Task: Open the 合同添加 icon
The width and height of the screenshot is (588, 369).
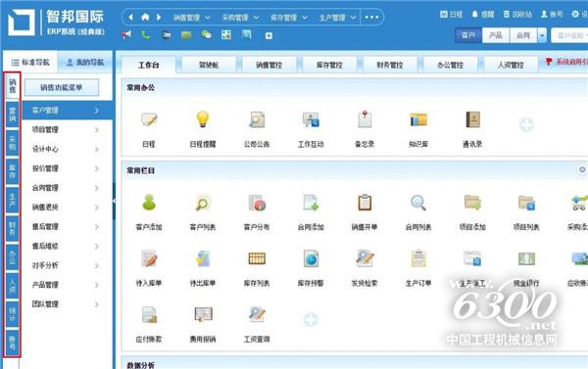Action: coord(311,203)
